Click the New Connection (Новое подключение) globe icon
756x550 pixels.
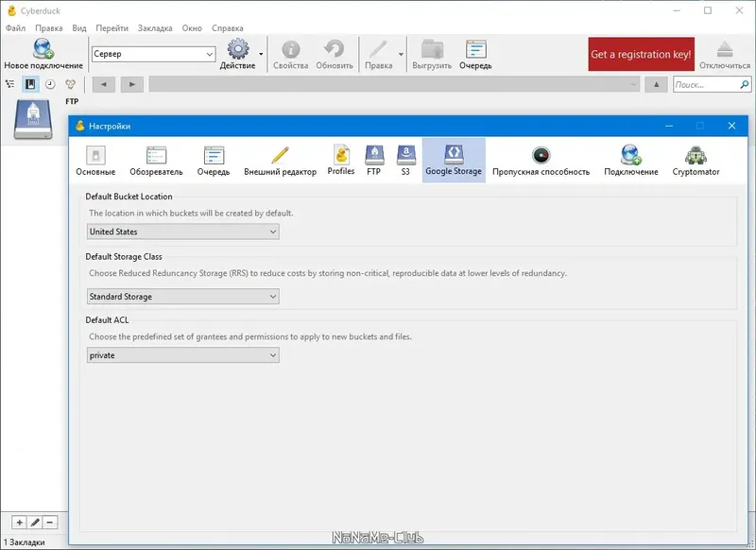(43, 49)
